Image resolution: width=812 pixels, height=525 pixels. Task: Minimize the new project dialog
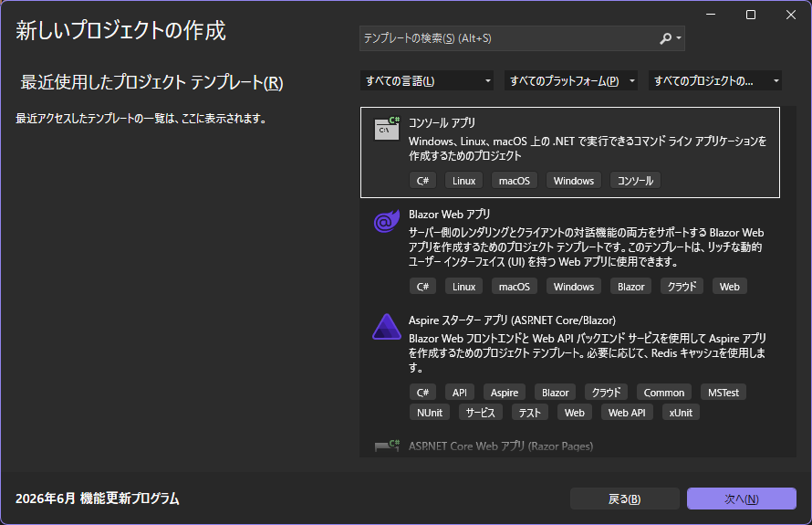point(711,15)
